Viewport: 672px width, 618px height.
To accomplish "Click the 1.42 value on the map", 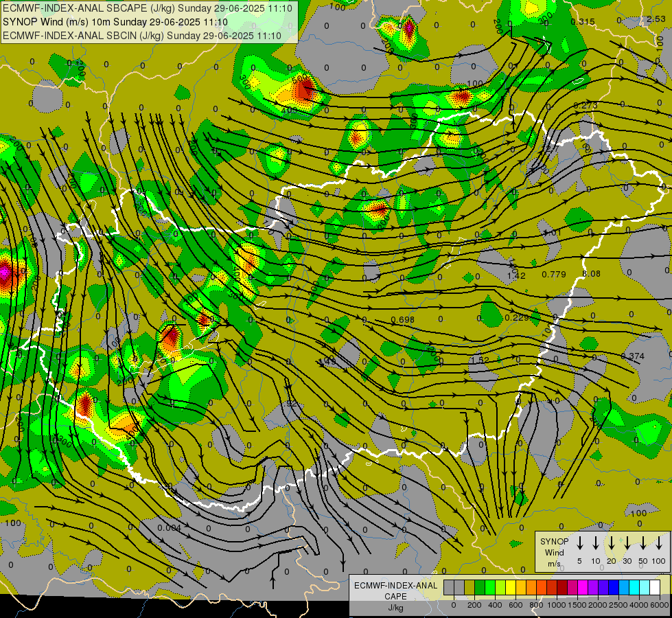I will pos(516,275).
